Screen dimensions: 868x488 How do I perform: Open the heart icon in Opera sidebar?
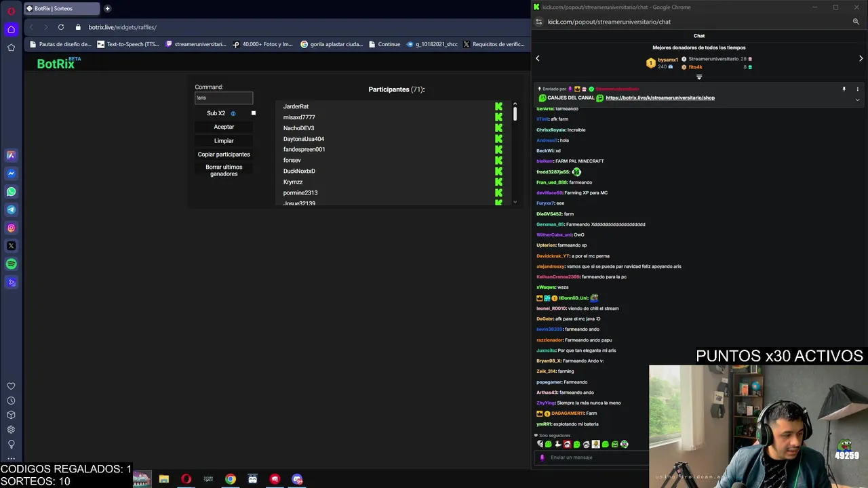11,386
